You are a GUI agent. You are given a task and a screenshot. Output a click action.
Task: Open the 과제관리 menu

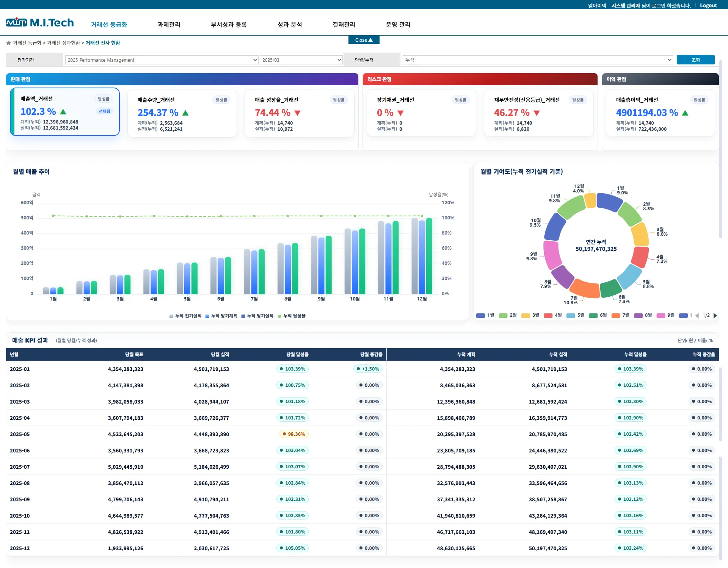(169, 25)
